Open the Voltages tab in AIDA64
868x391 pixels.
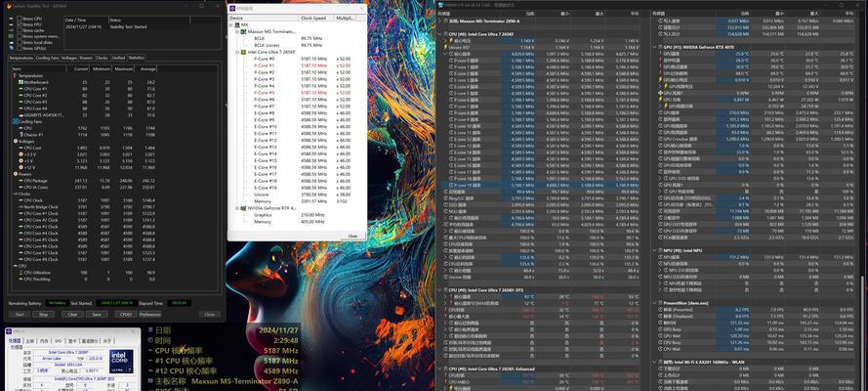click(x=69, y=58)
